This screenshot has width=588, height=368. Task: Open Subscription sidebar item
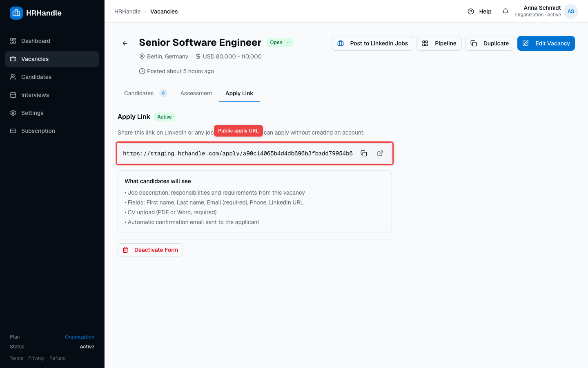(x=52, y=131)
